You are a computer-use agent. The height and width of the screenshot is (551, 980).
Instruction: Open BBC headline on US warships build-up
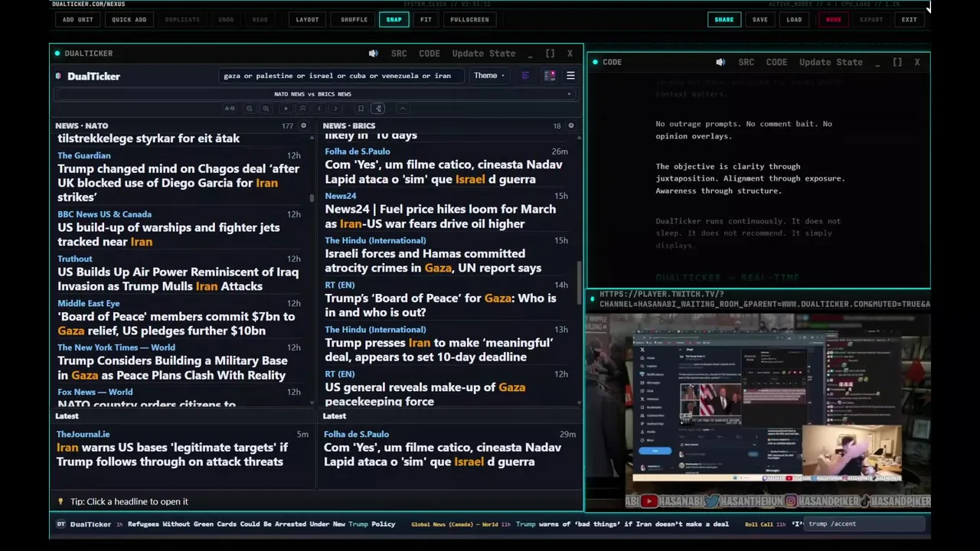pos(168,234)
